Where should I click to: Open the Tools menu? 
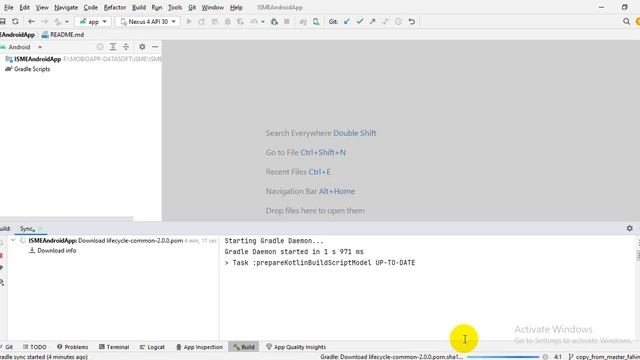[175, 7]
